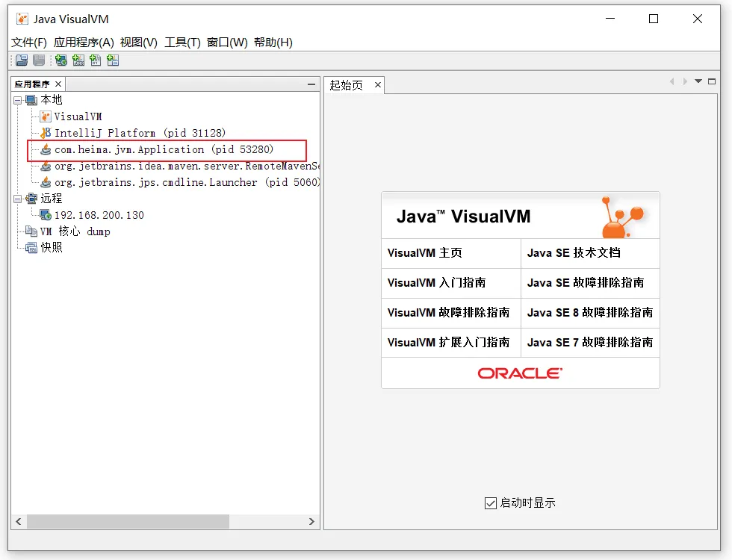
Task: Minimize the 应用程序 panel with dash icon
Action: pos(311,84)
